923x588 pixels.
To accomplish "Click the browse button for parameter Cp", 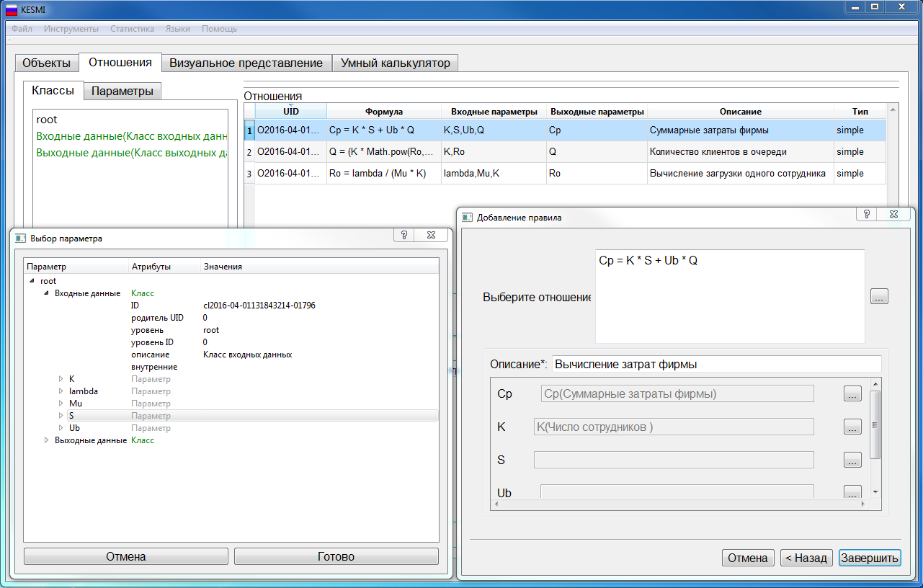I will click(x=852, y=393).
